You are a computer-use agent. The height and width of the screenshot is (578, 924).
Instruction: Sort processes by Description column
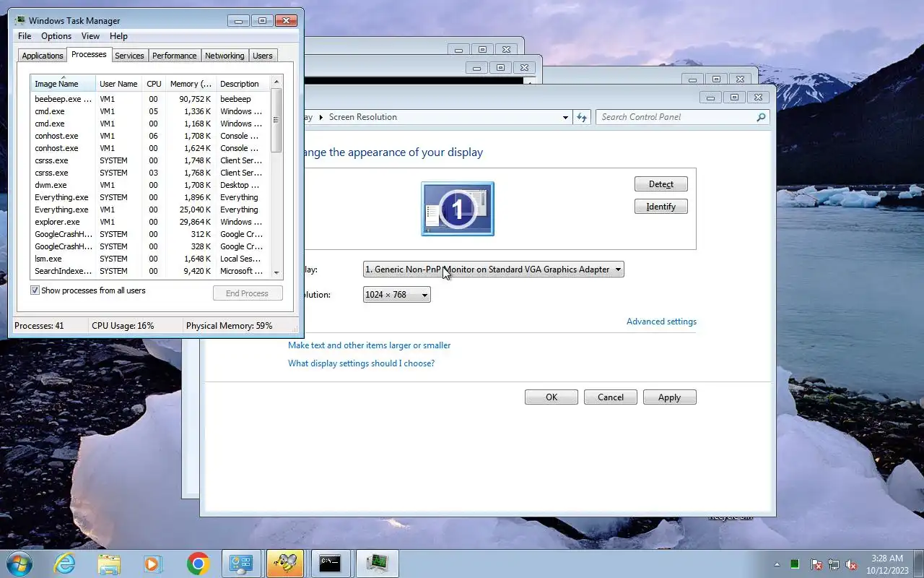pos(243,84)
